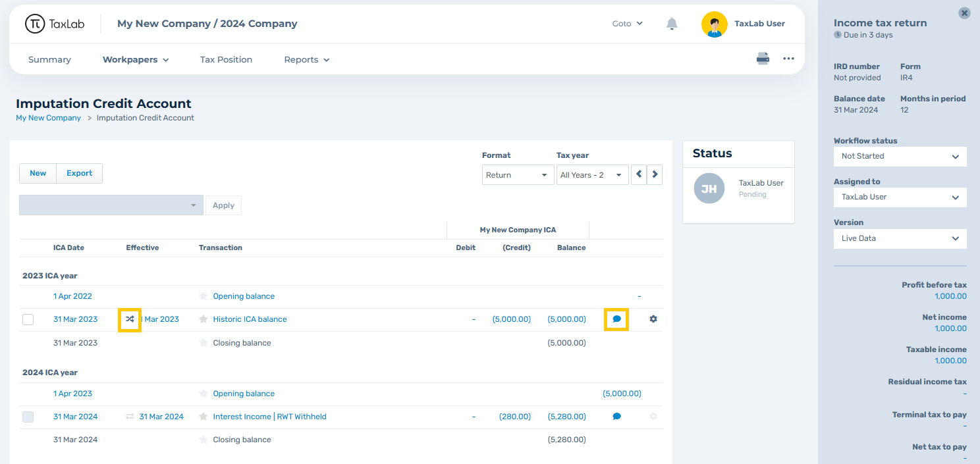Image resolution: width=980 pixels, height=464 pixels.
Task: Open the Goto dropdown
Action: (627, 24)
